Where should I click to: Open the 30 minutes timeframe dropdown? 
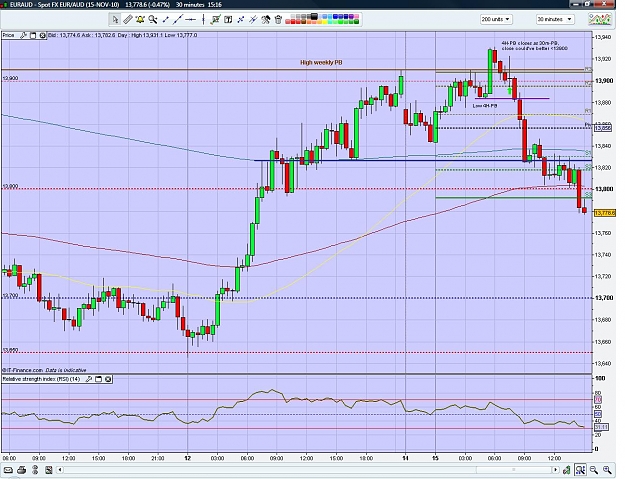[554, 19]
